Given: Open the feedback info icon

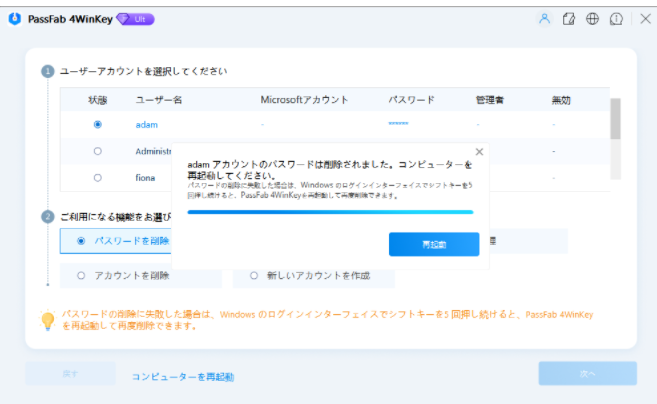Looking at the screenshot, I should [616, 19].
